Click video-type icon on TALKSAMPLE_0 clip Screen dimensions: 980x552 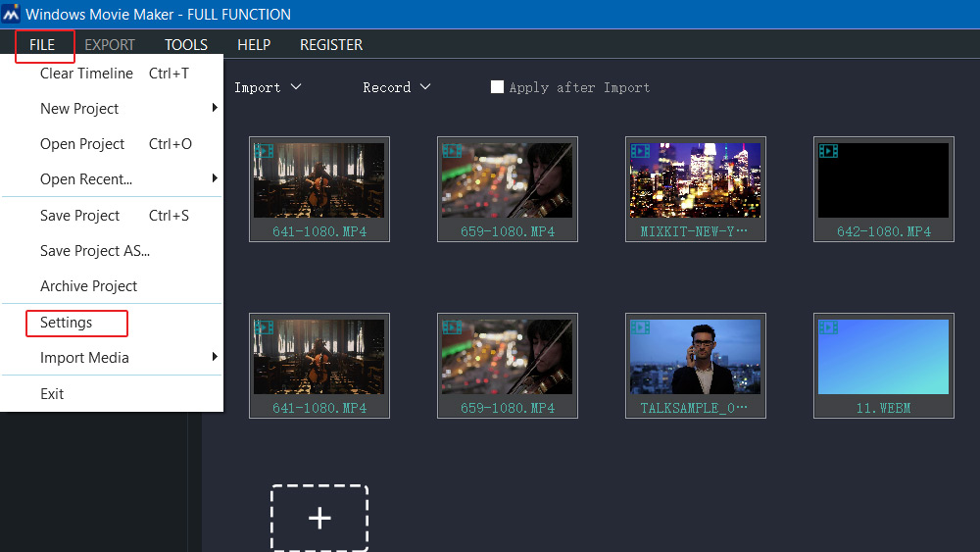tap(640, 326)
